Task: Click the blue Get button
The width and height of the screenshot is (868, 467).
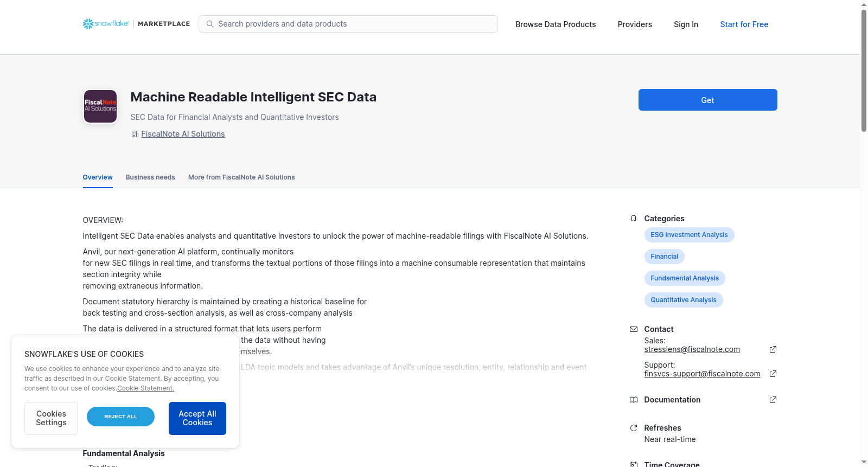Action: click(707, 100)
